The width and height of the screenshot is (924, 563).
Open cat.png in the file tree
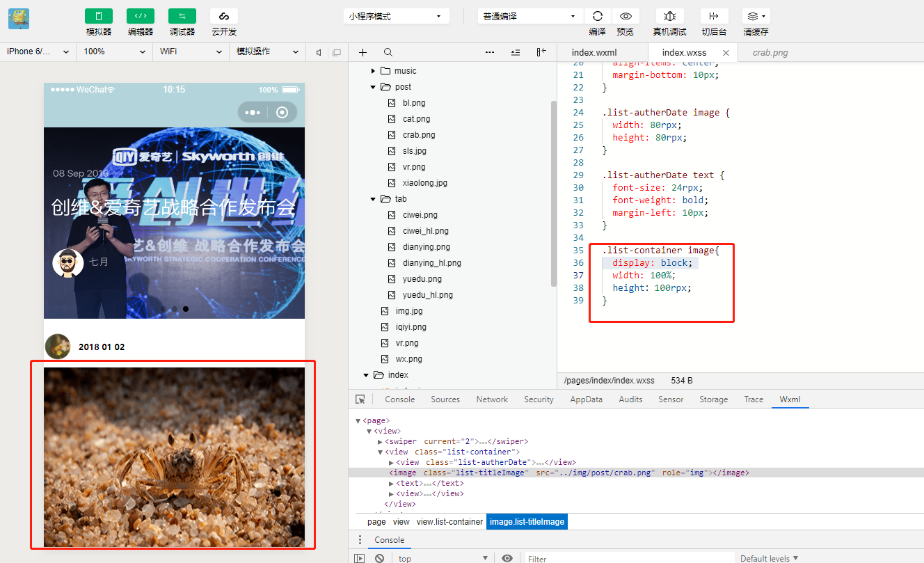[416, 119]
